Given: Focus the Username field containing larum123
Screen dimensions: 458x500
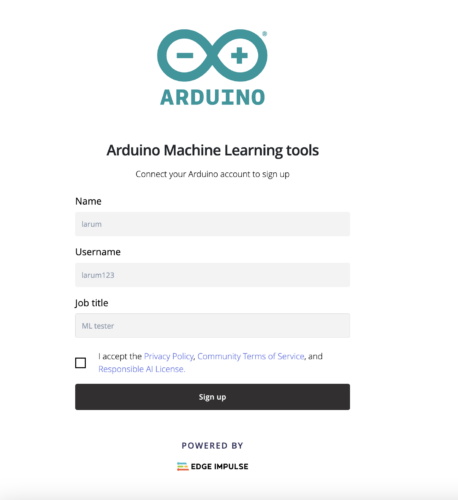Looking at the screenshot, I should coord(212,275).
